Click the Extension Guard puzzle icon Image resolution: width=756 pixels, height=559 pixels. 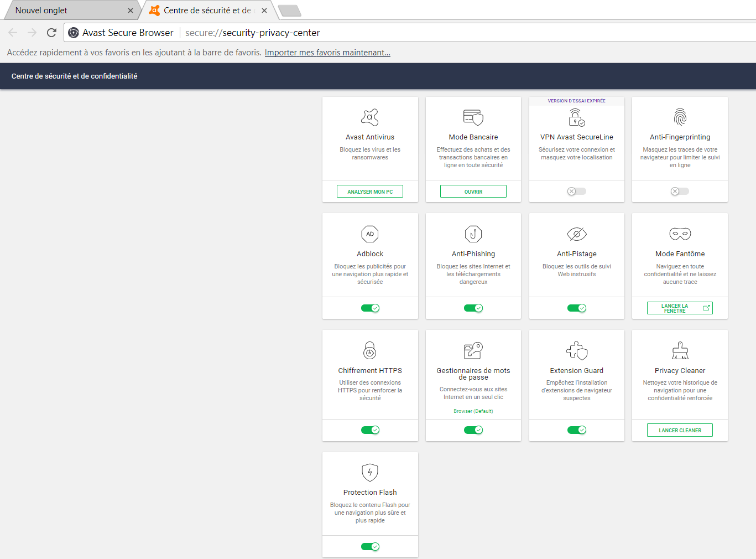coord(576,351)
